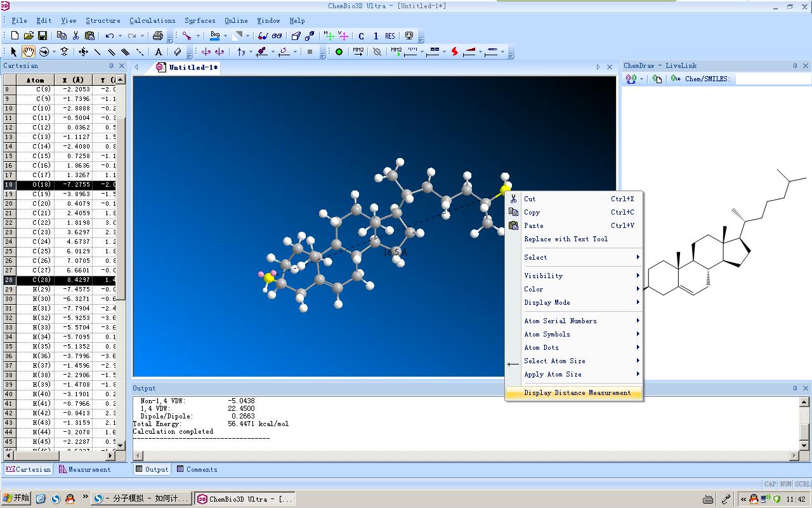Toggle full screen mode icon

coord(409,36)
